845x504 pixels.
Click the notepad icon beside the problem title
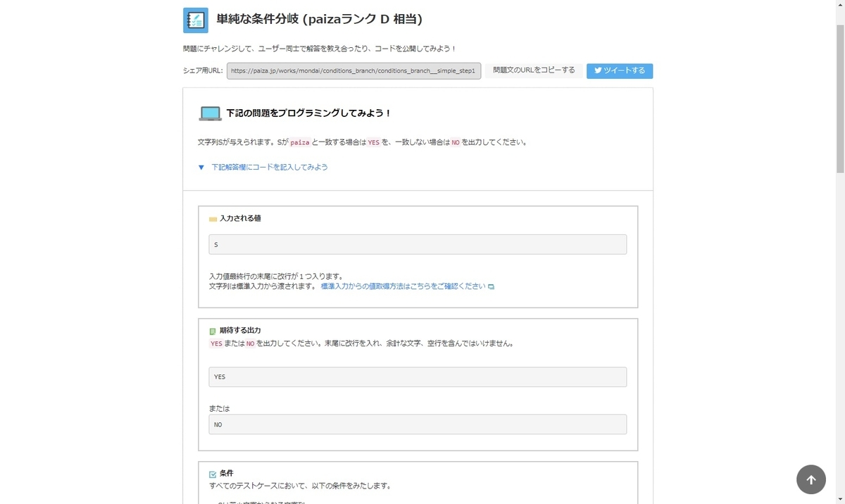(x=195, y=20)
